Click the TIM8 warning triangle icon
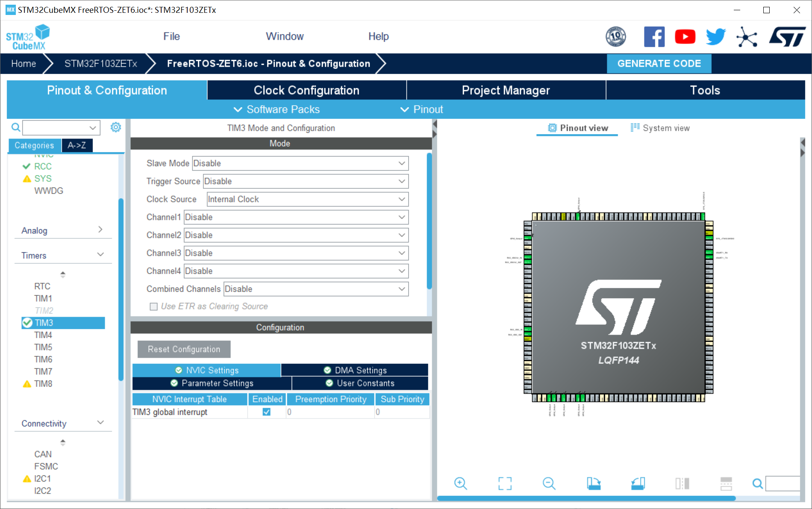This screenshot has height=509, width=812. pyautogui.click(x=27, y=384)
